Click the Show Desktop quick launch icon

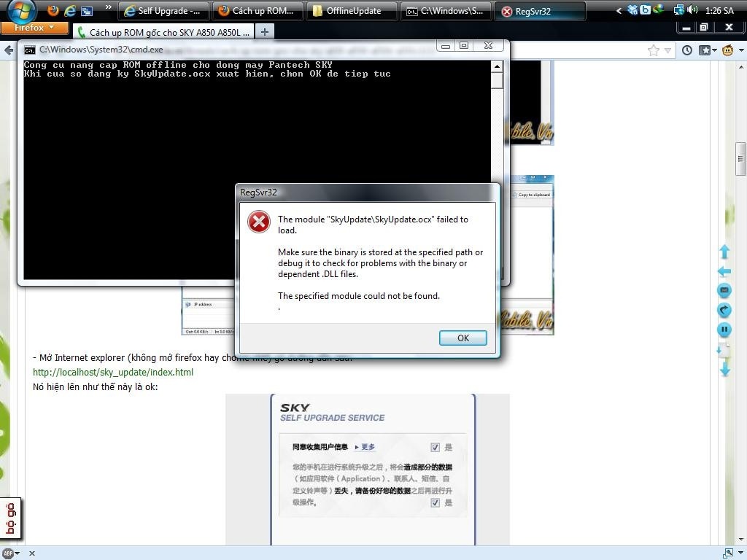pyautogui.click(x=87, y=11)
